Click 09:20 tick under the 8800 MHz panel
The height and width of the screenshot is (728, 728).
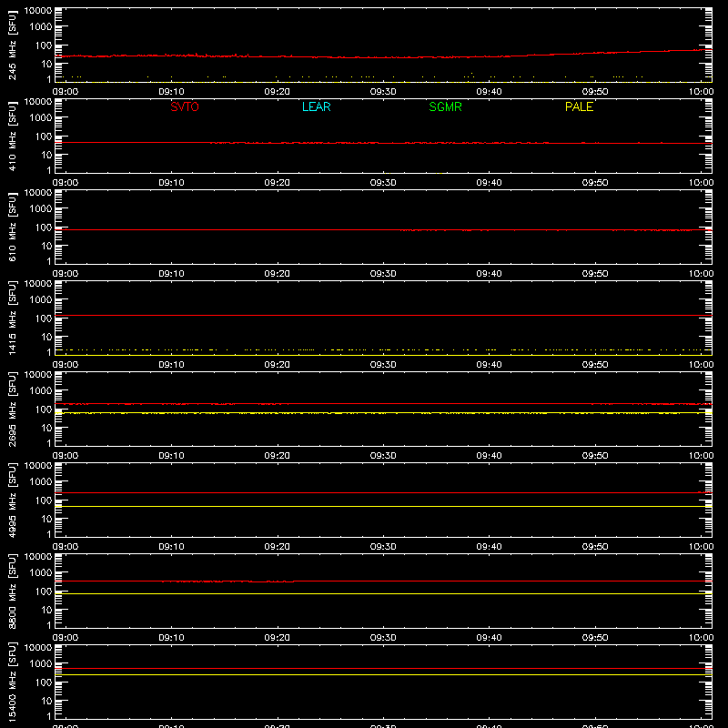point(278,638)
